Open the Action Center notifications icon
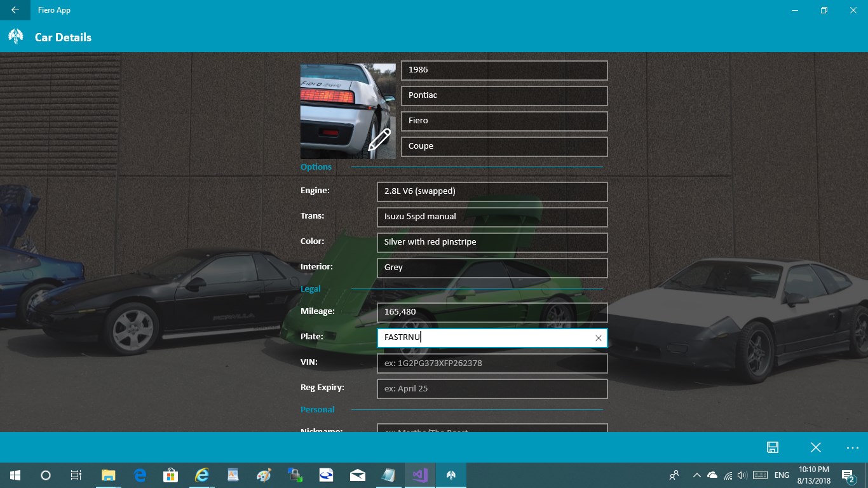Viewport: 868px width, 488px height. pos(848,475)
